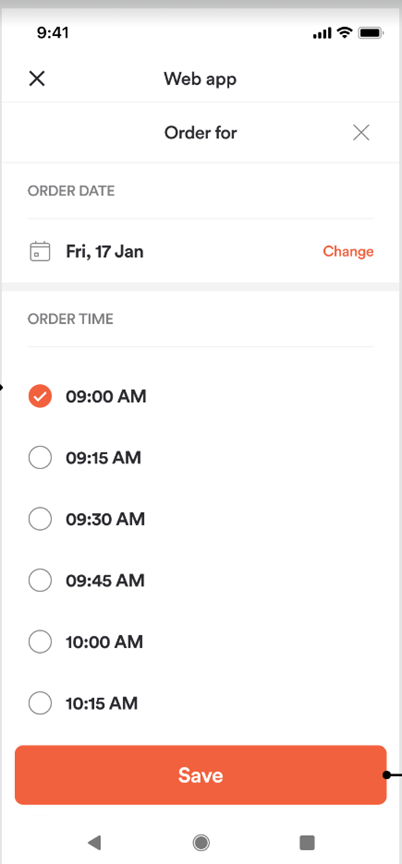Click the battery icon in status bar
This screenshot has width=402, height=864.
(371, 33)
